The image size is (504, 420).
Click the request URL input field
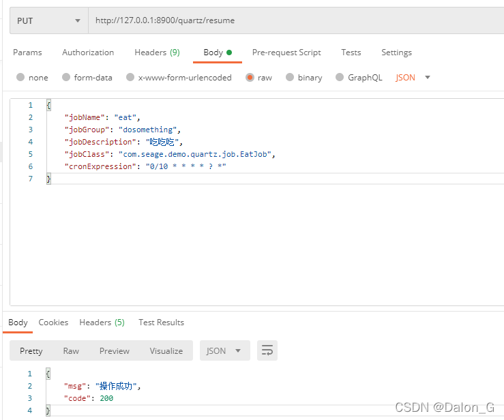(x=296, y=20)
